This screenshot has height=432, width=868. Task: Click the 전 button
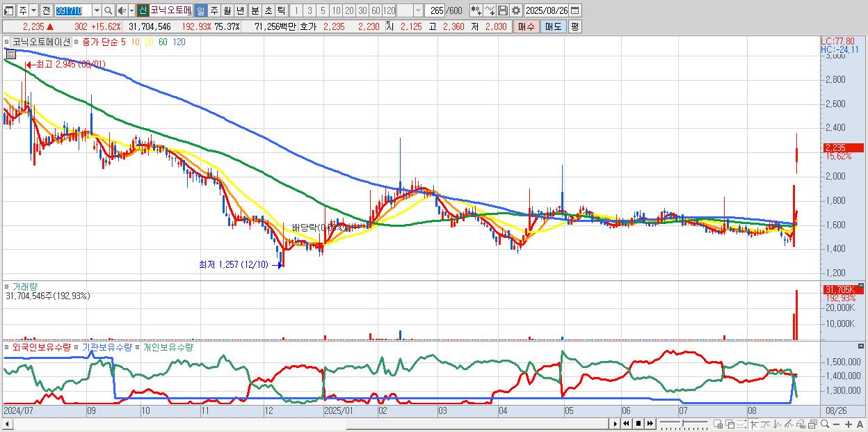point(46,10)
